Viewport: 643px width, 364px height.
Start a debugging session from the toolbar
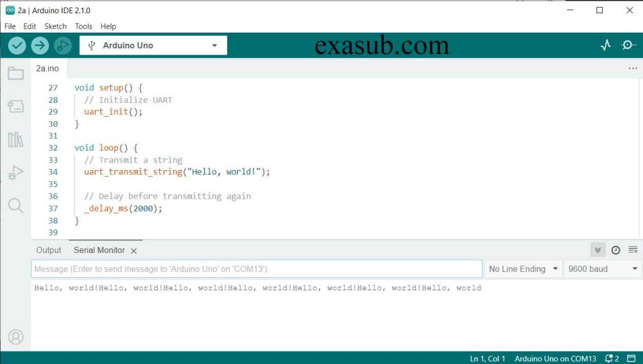[62, 45]
